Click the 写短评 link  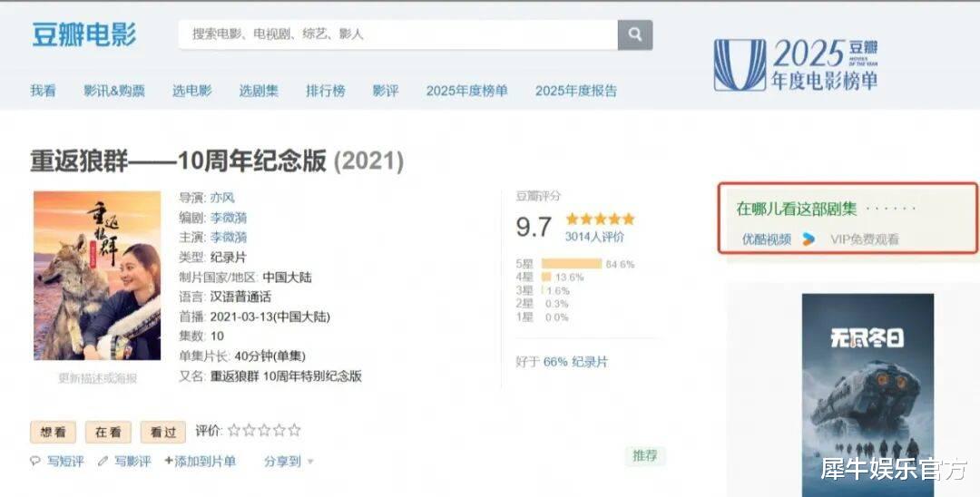(65, 462)
